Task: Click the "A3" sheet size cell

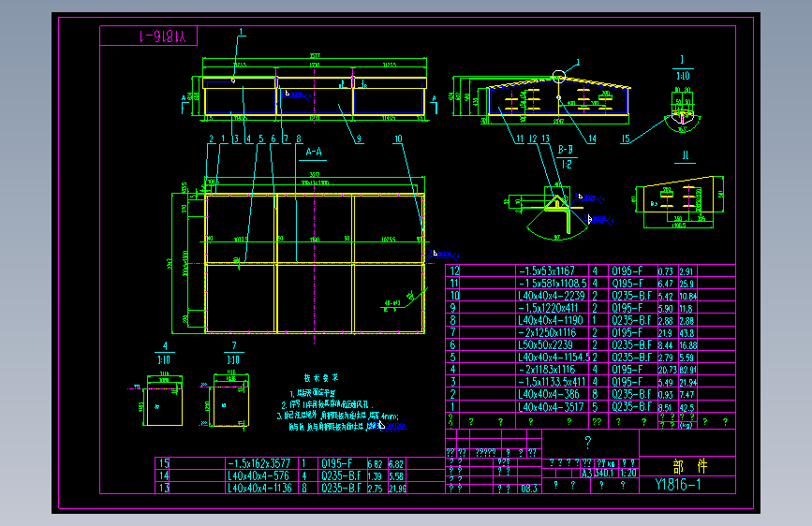Action: pos(586,474)
